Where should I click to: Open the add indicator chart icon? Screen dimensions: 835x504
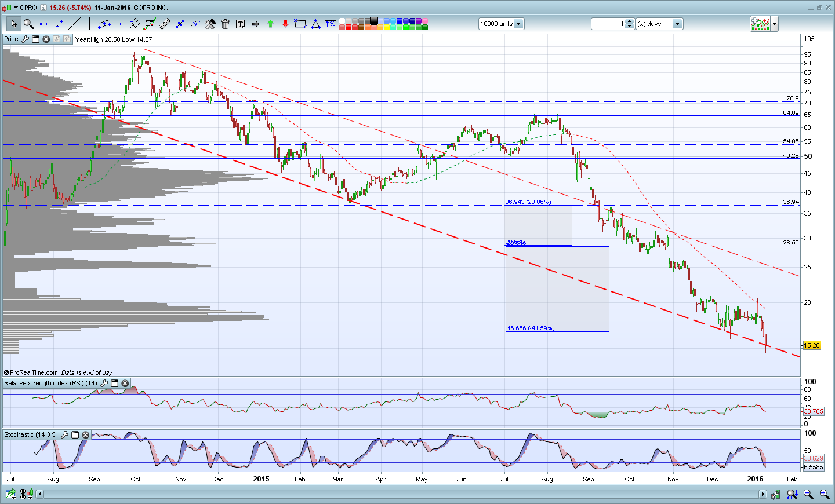click(x=760, y=24)
